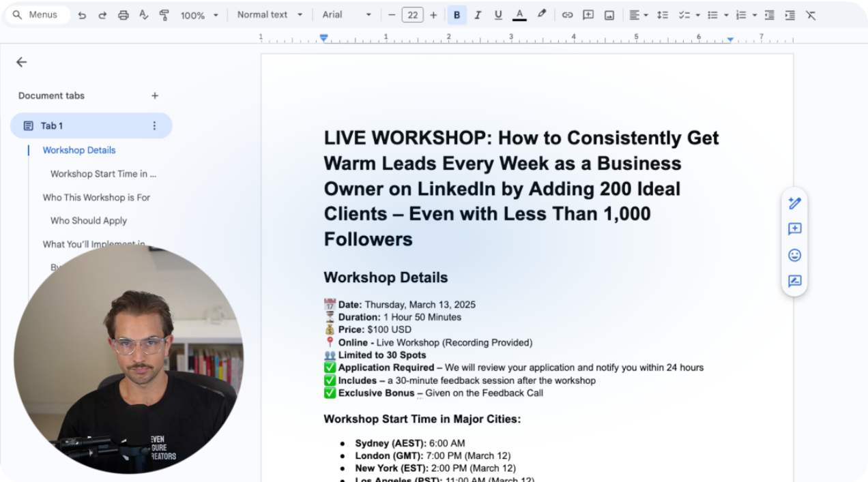Click the emoji reaction icon on right margin
This screenshot has height=482, width=868.
(x=794, y=255)
